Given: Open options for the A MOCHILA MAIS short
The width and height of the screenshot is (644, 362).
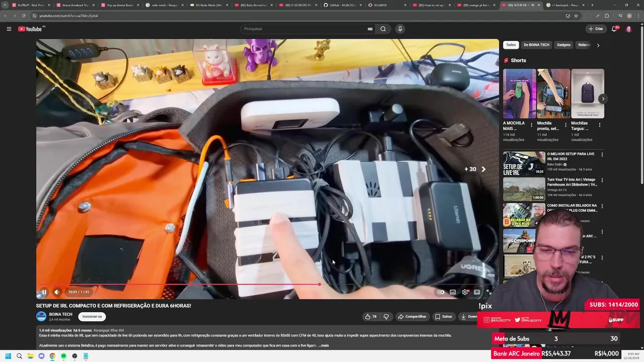Looking at the screenshot, I should (x=531, y=125).
